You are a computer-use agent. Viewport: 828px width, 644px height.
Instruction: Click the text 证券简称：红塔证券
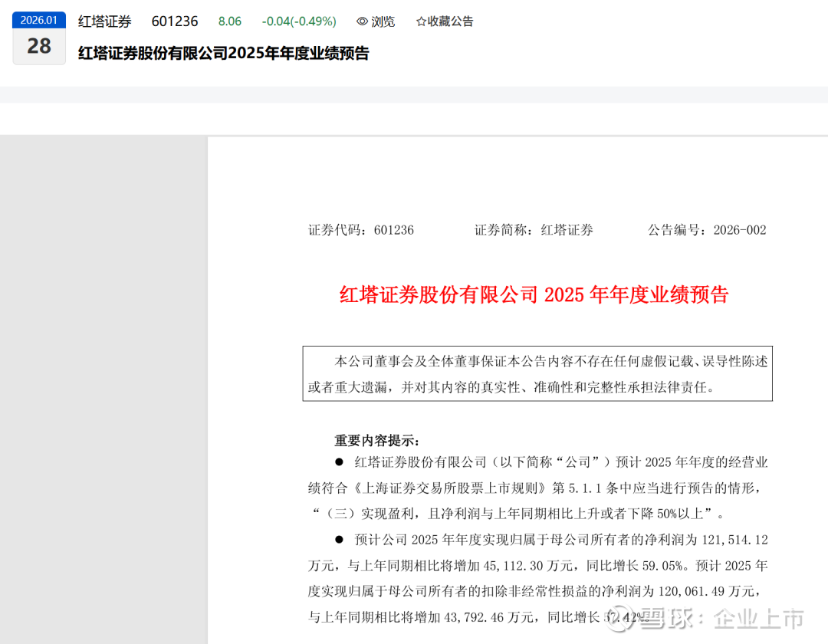[534, 230]
